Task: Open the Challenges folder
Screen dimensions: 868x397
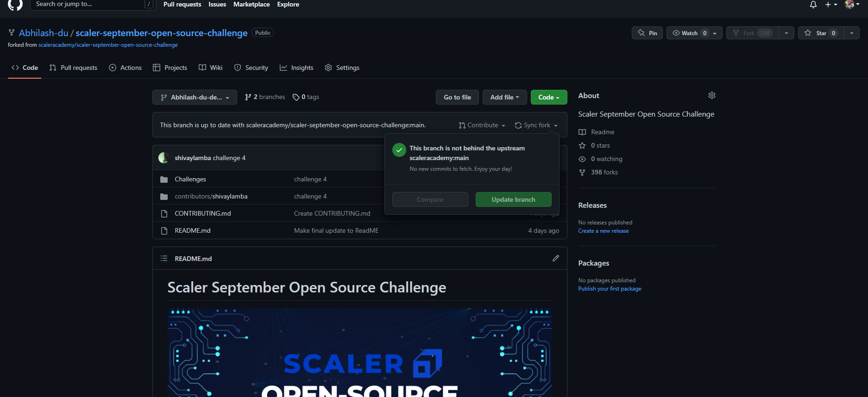Action: point(190,179)
